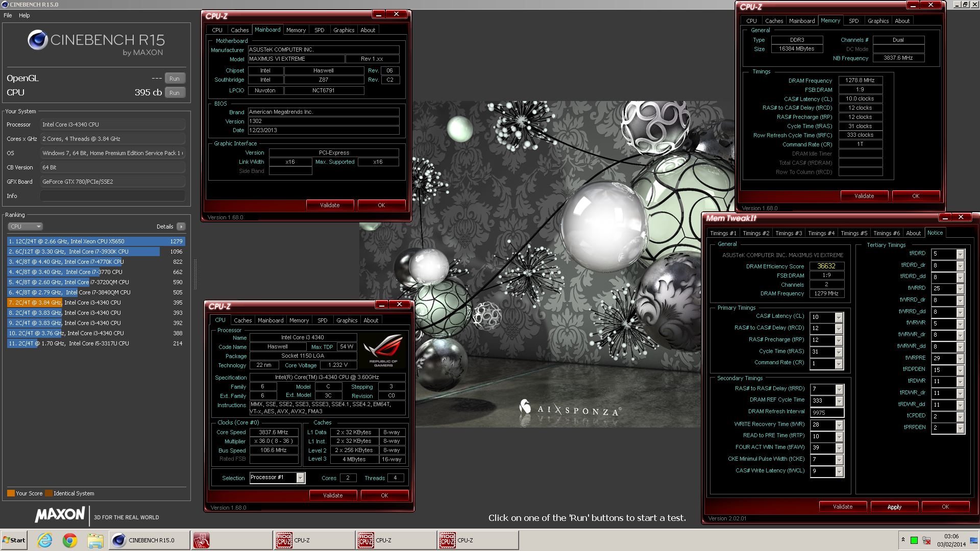This screenshot has width=980, height=551.
Task: Expand ranking Details arrow
Action: click(x=181, y=227)
